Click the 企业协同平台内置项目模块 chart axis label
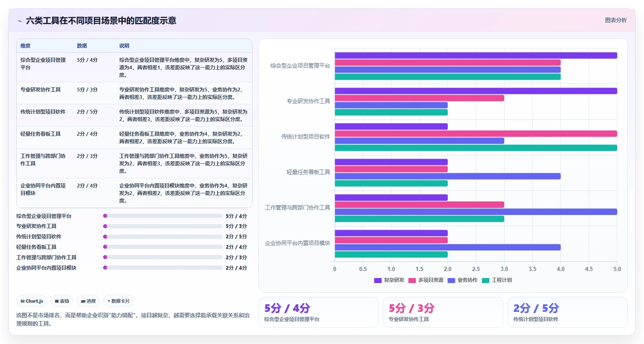Viewport: 644px width, 344px height. pyautogui.click(x=298, y=243)
